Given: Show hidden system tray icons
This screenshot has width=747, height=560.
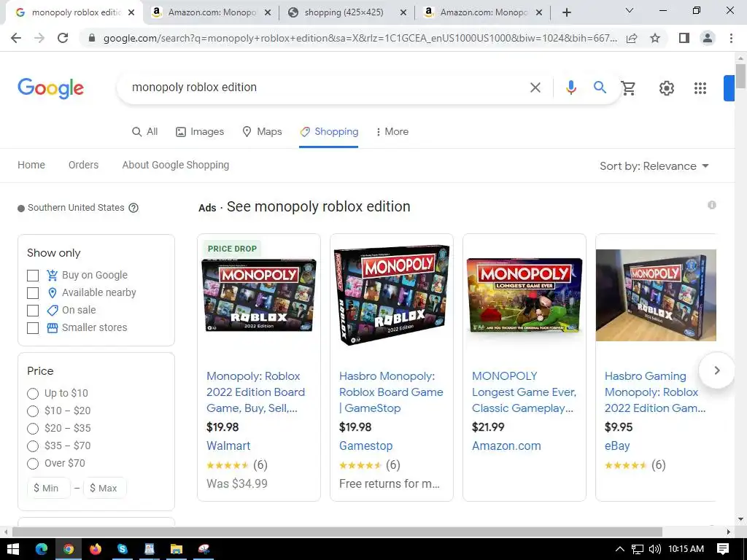Looking at the screenshot, I should (619, 549).
